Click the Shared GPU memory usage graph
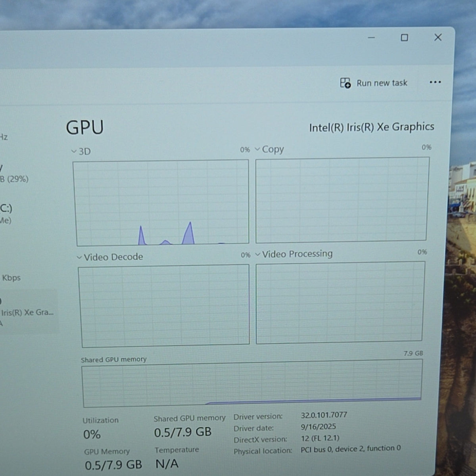The image size is (476, 476). [252, 383]
